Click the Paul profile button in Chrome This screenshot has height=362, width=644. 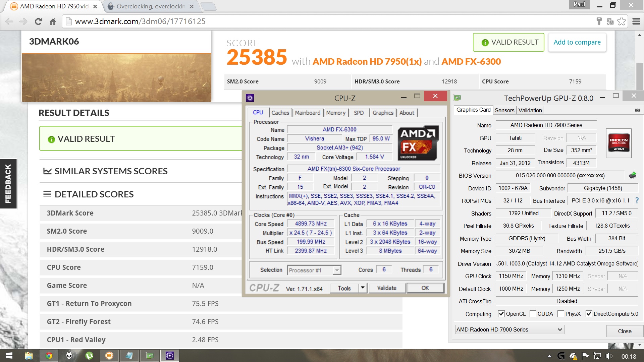coord(579,5)
